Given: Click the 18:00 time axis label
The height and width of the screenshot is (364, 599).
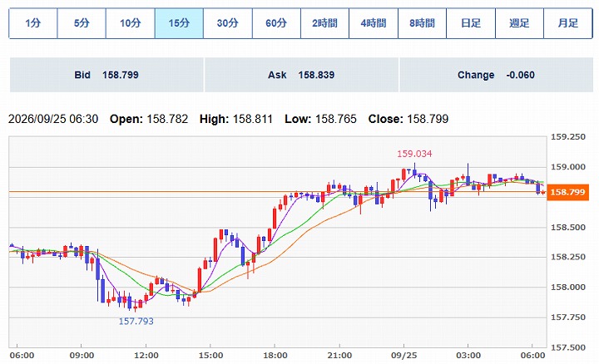Looking at the screenshot, I should tap(275, 356).
